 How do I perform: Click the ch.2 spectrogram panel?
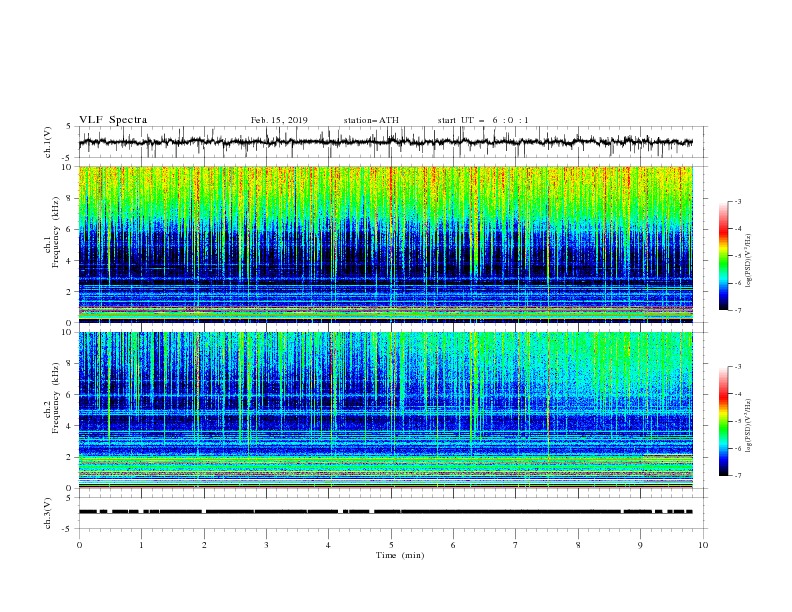pyautogui.click(x=386, y=410)
